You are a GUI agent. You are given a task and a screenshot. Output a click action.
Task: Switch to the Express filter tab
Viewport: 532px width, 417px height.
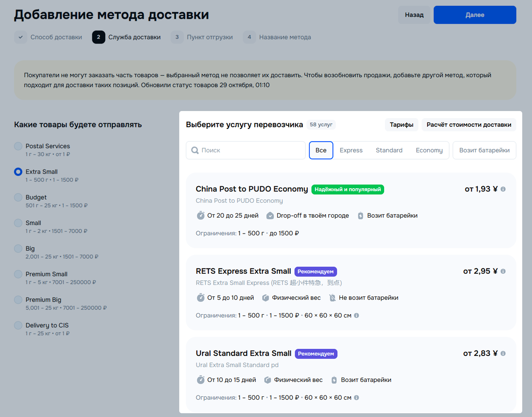point(351,150)
